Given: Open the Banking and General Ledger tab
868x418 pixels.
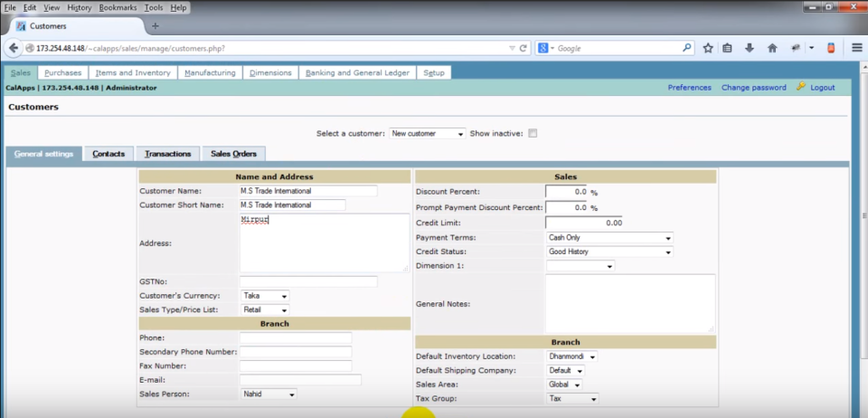Looking at the screenshot, I should (x=358, y=72).
